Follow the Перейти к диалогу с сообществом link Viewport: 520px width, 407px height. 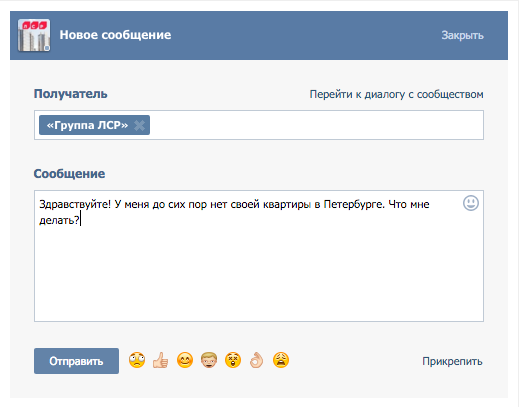pyautogui.click(x=396, y=94)
